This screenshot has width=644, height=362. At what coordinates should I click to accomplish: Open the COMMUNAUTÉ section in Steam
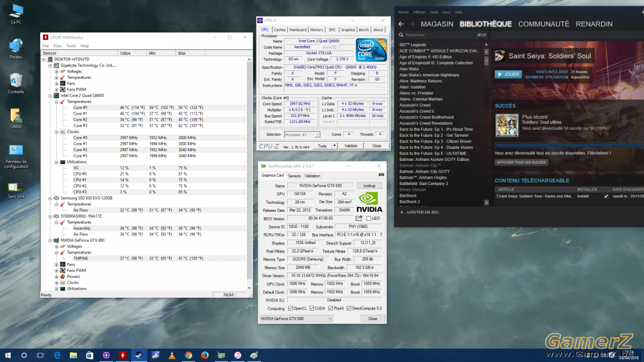[544, 24]
